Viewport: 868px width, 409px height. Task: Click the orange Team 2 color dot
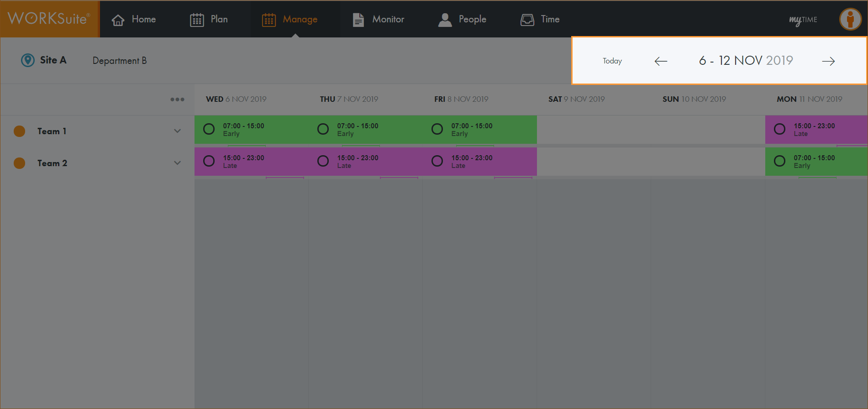(20, 163)
